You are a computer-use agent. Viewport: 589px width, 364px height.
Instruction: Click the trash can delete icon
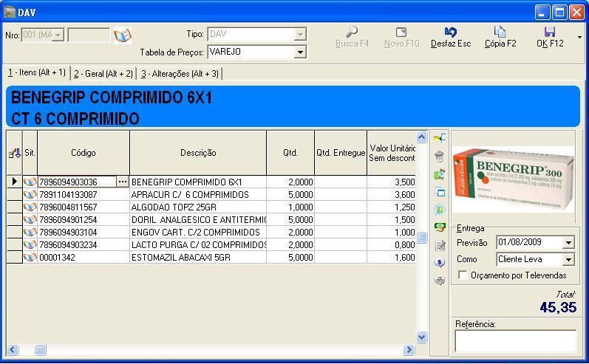[x=439, y=156]
